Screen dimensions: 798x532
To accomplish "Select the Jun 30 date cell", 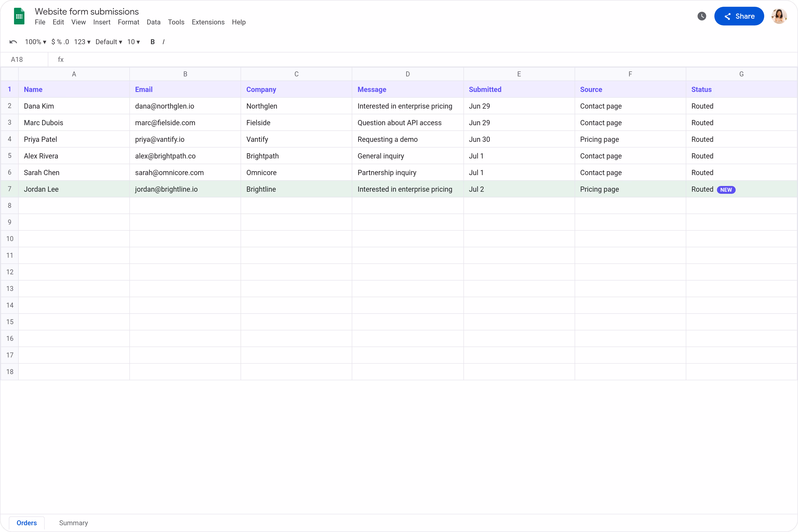I will pos(519,139).
